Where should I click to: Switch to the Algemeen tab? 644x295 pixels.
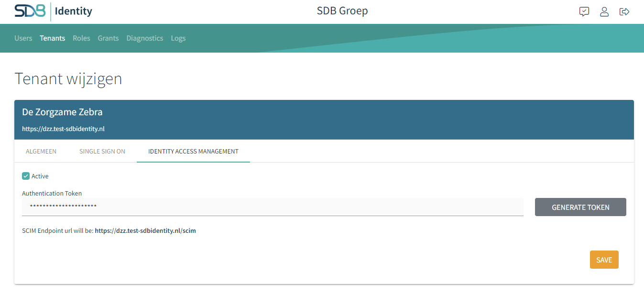coord(41,151)
